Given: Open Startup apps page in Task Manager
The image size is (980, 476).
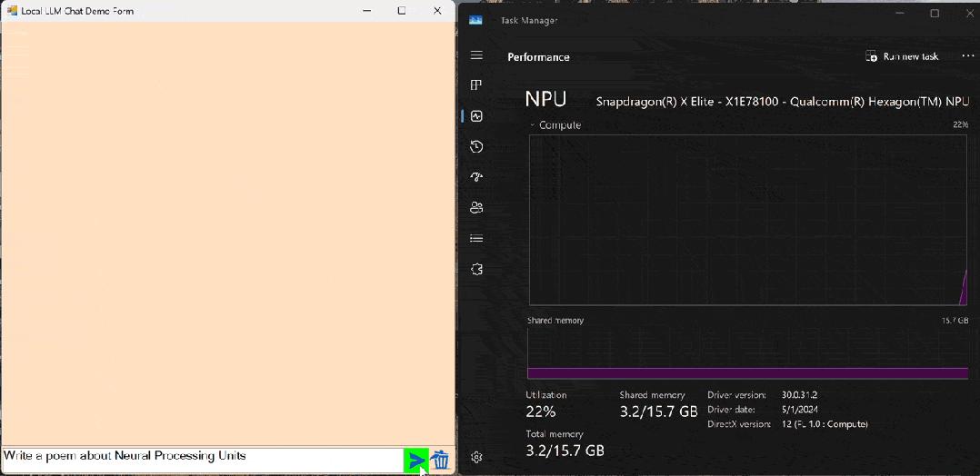Looking at the screenshot, I should [476, 177].
